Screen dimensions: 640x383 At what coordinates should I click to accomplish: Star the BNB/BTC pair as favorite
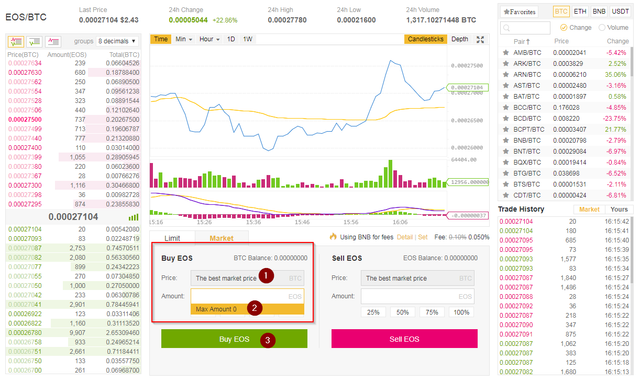pos(506,140)
